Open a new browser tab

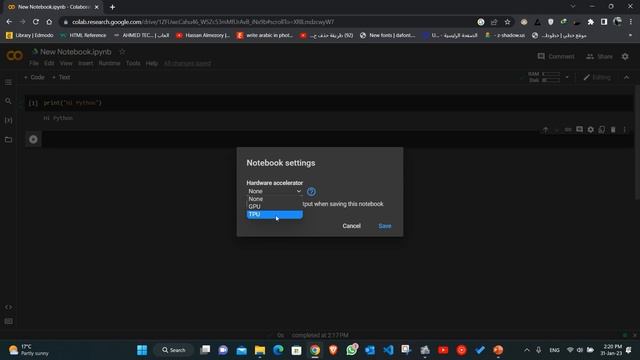click(x=112, y=7)
